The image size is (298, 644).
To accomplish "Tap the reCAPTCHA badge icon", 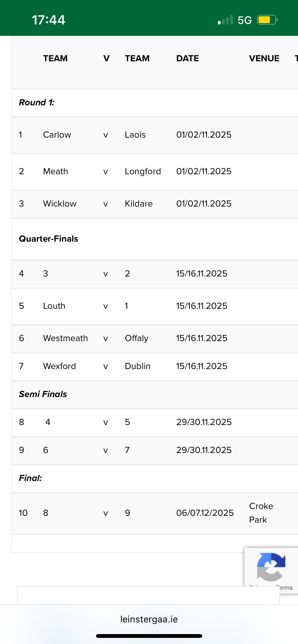I will [x=271, y=567].
